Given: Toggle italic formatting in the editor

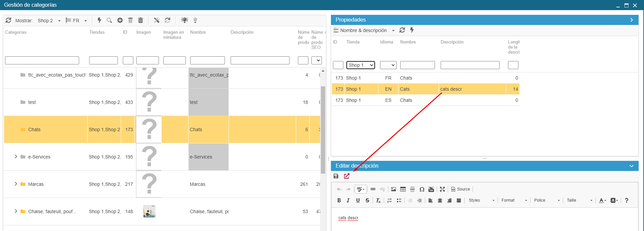Looking at the screenshot, I should [348, 200].
